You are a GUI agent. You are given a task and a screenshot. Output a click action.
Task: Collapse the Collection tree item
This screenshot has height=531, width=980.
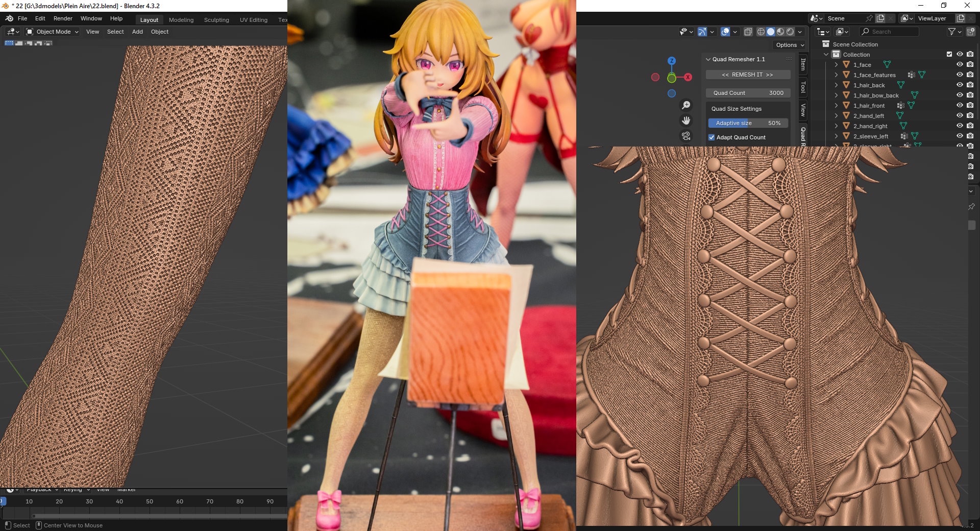click(826, 55)
